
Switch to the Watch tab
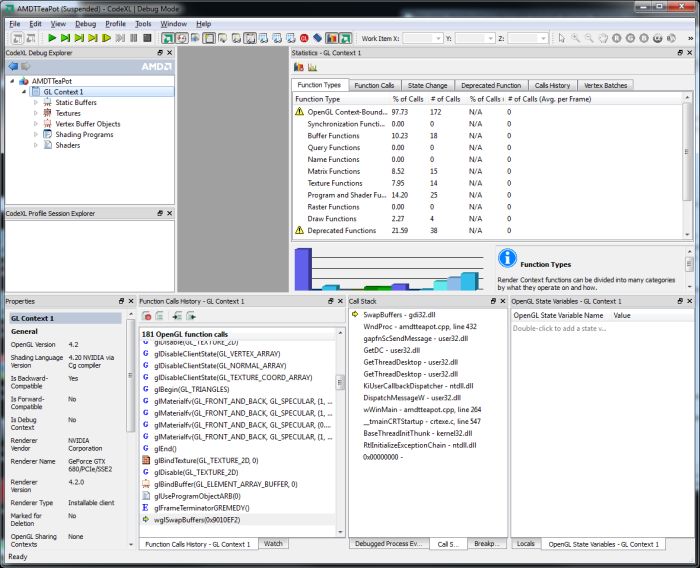point(273,544)
